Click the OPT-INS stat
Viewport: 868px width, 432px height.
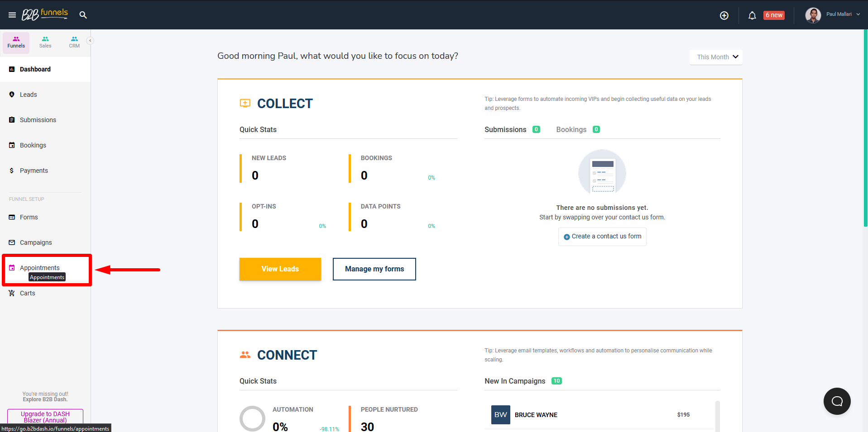pos(283,217)
